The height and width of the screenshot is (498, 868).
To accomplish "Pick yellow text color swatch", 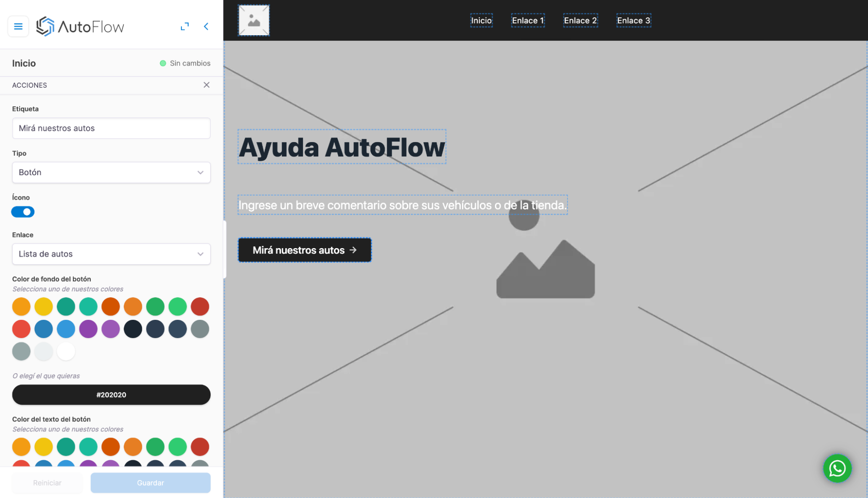I will pos(43,447).
